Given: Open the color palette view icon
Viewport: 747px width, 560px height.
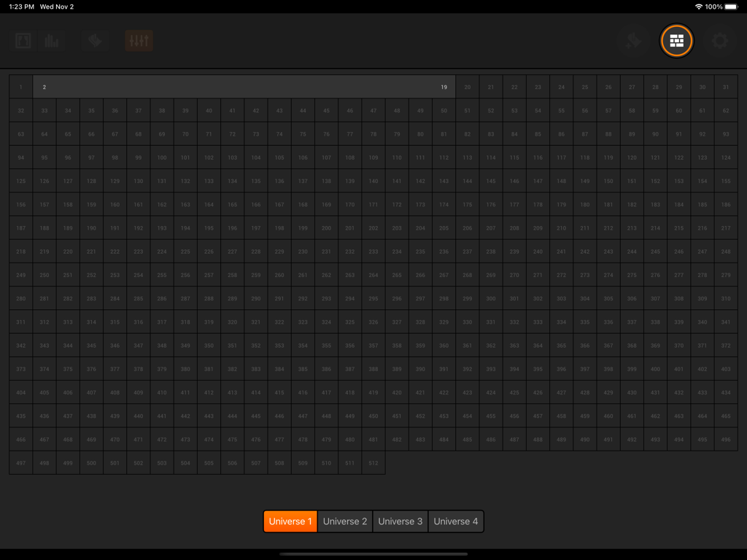Looking at the screenshot, I should 94,41.
